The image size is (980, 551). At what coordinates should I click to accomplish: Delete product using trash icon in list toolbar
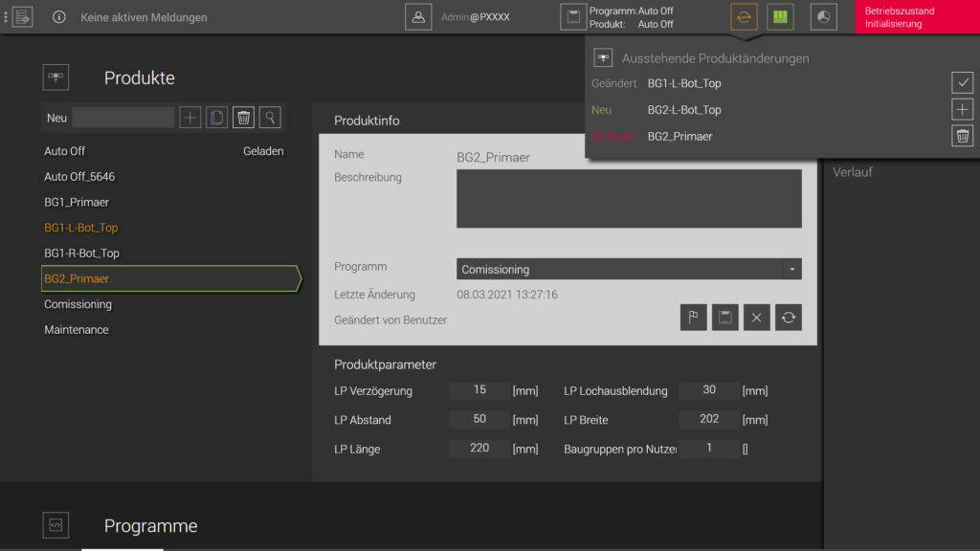pos(244,118)
